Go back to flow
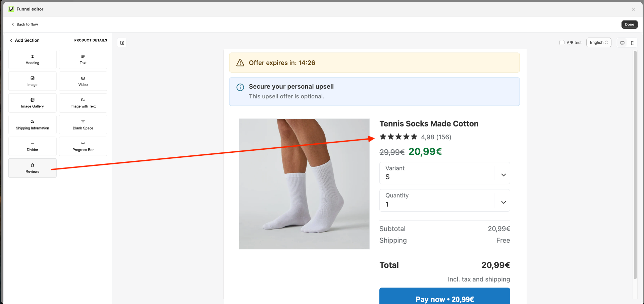This screenshot has width=644, height=304. coord(24,24)
